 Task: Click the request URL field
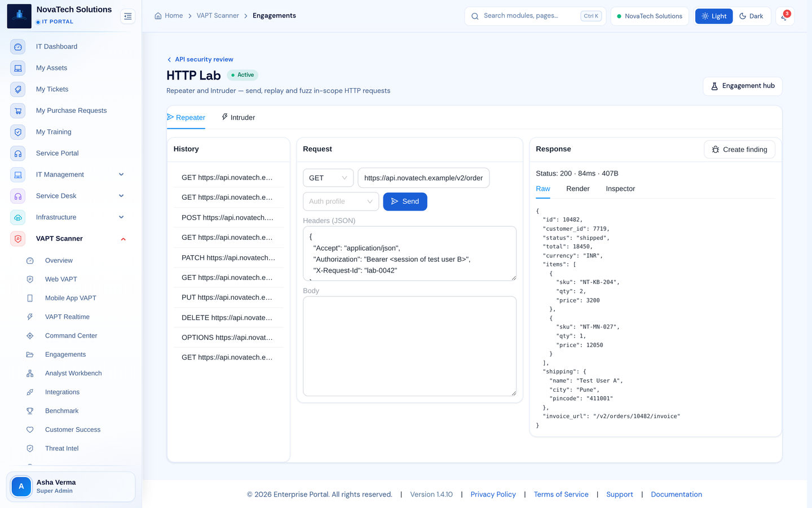click(423, 178)
